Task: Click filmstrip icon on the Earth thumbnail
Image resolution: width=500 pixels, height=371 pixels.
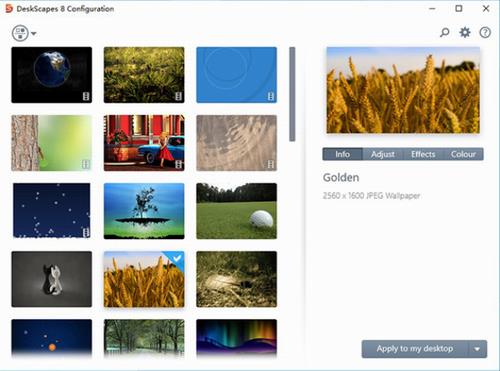Action: [x=86, y=96]
